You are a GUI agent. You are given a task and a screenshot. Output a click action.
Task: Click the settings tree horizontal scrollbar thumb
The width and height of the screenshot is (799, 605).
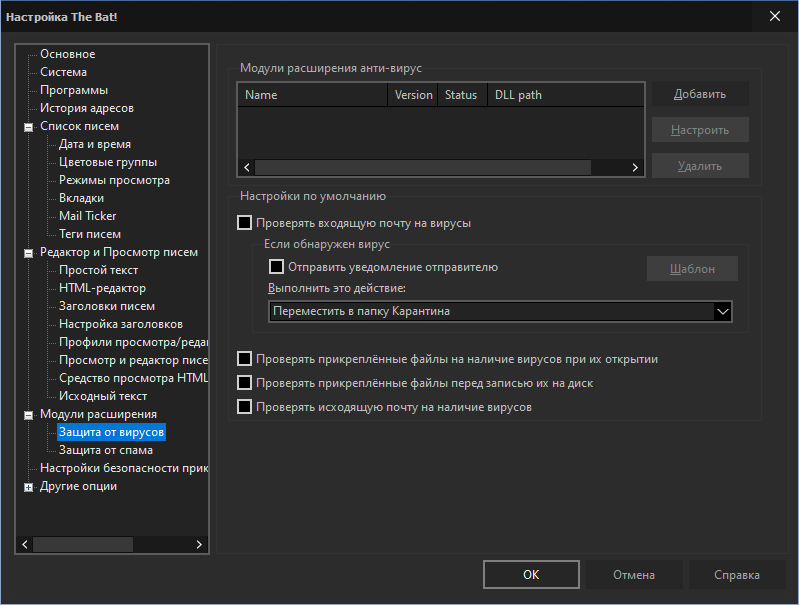[83, 544]
